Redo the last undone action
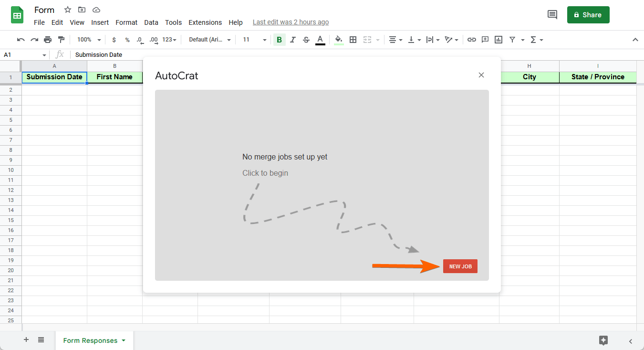Viewport: 644px width, 350px height. click(x=34, y=40)
